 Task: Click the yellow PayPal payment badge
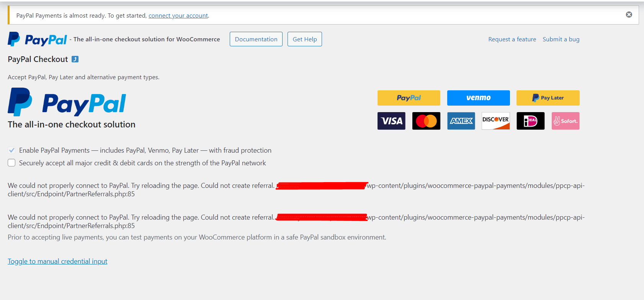(x=409, y=98)
